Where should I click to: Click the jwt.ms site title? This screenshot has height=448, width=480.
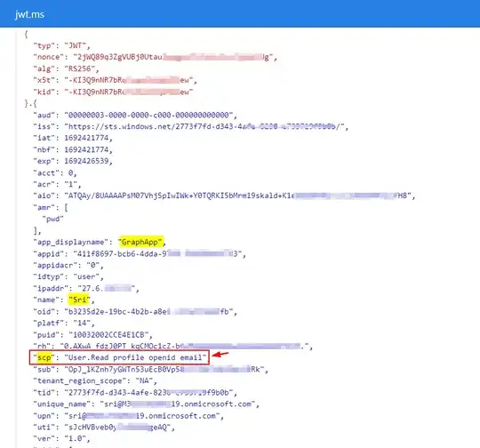(x=29, y=14)
